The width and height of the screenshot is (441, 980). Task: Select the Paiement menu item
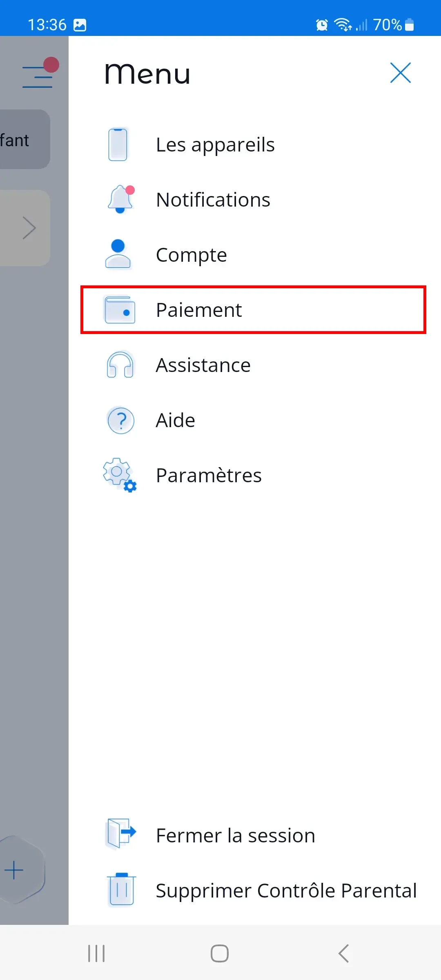tap(199, 310)
